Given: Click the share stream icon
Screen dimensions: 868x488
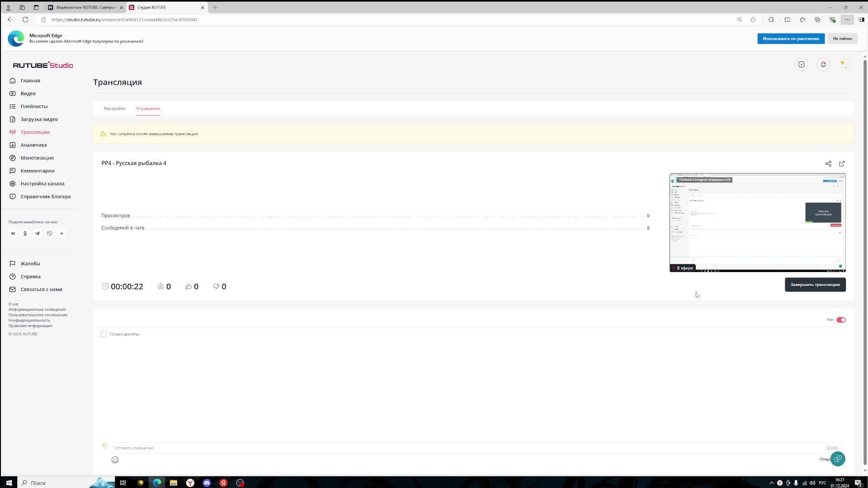Looking at the screenshot, I should [x=828, y=164].
